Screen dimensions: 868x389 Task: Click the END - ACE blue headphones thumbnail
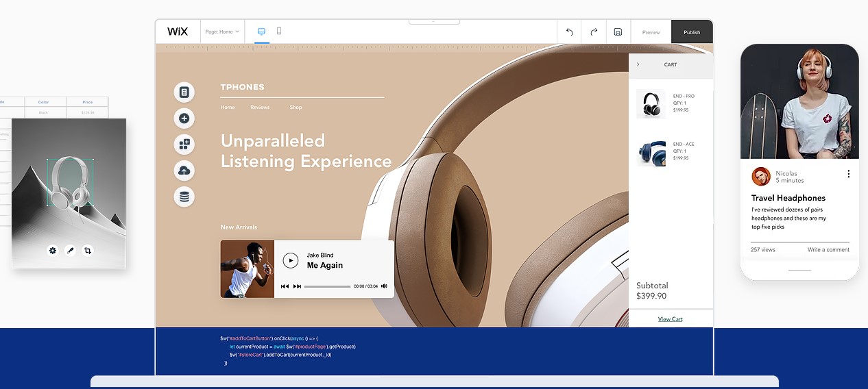(x=650, y=152)
